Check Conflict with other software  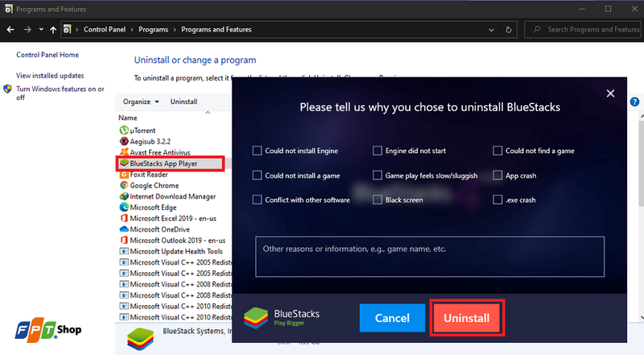click(257, 200)
